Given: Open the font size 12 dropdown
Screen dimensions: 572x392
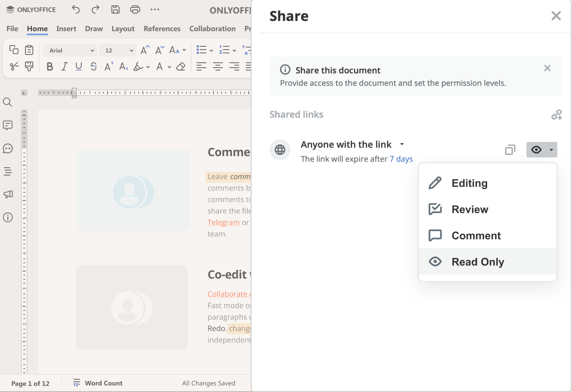Looking at the screenshot, I should click(131, 50).
